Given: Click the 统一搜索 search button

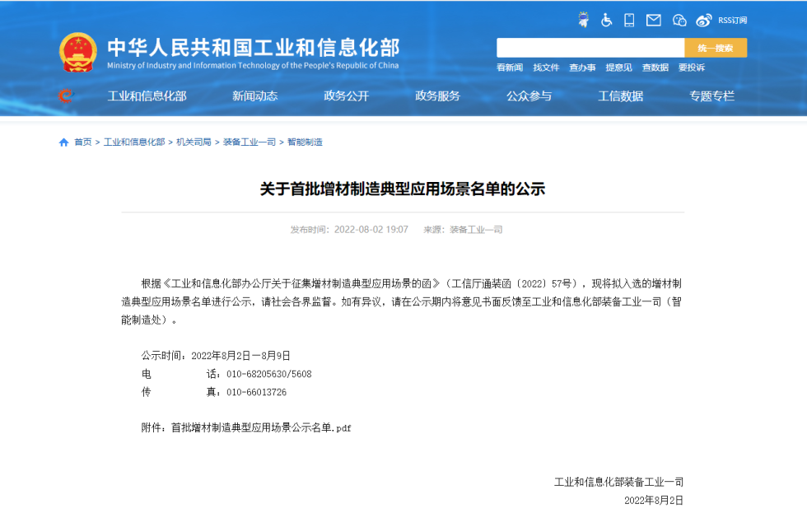Looking at the screenshot, I should coord(716,48).
